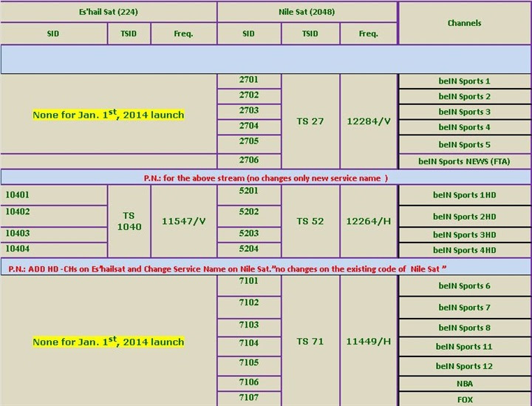This screenshot has height=406, width=532.
Task: Select the FOX channel cell
Action: [x=465, y=399]
